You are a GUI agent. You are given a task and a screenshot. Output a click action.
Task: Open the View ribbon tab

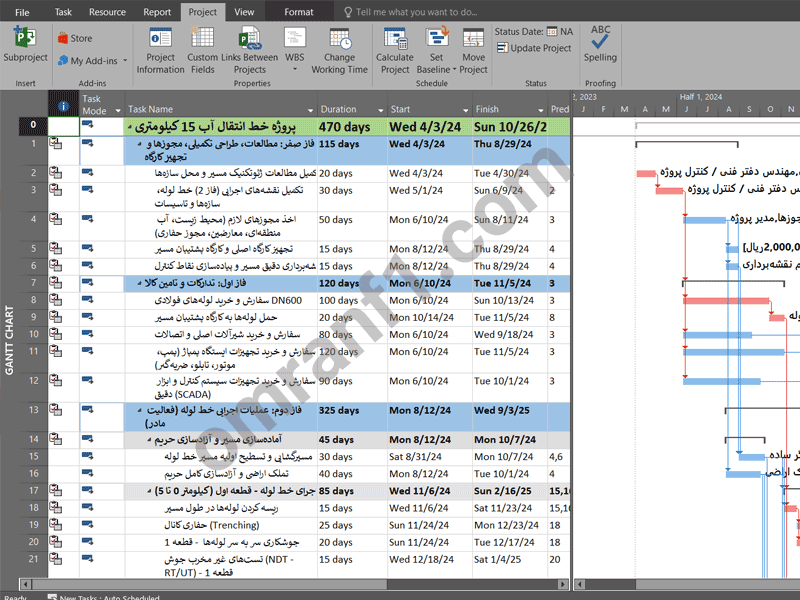pyautogui.click(x=244, y=12)
